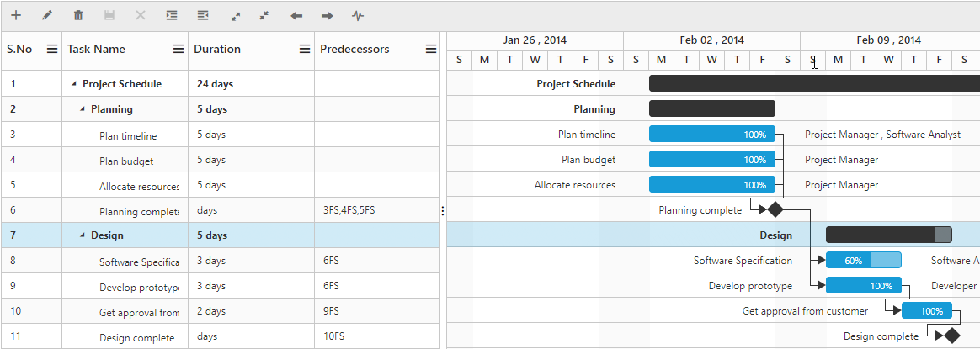This screenshot has height=349, width=980.
Task: Open the S.No column menu
Action: 52,49
